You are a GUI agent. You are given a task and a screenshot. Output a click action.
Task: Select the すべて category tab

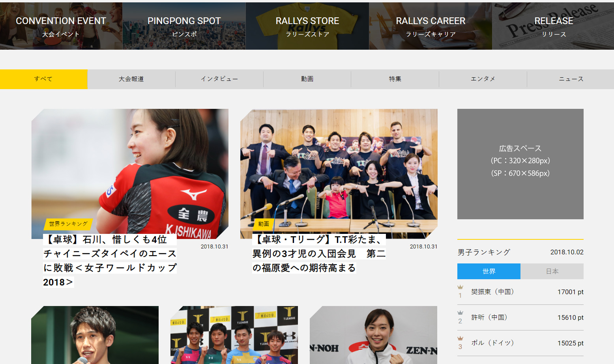tap(44, 79)
